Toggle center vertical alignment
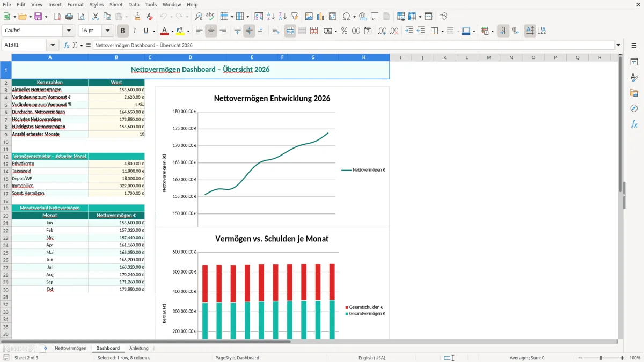The width and height of the screenshot is (644, 362). pyautogui.click(x=249, y=31)
